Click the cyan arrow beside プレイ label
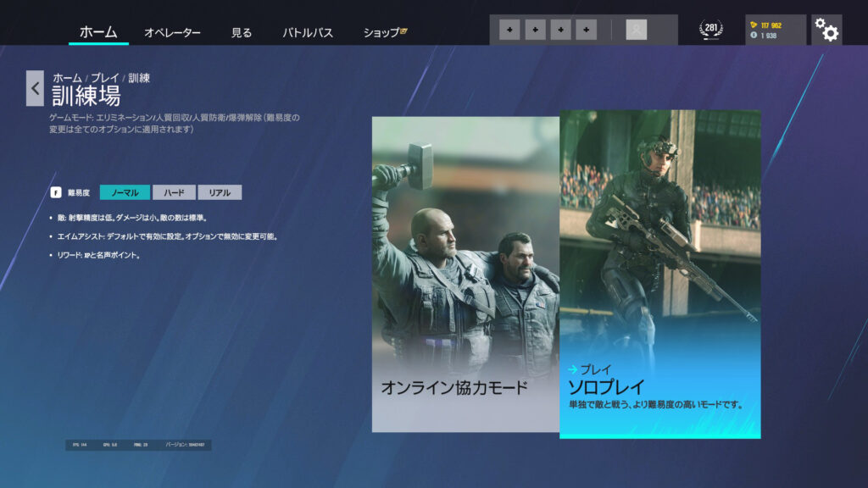Viewport: 868px width, 488px height. coord(572,369)
